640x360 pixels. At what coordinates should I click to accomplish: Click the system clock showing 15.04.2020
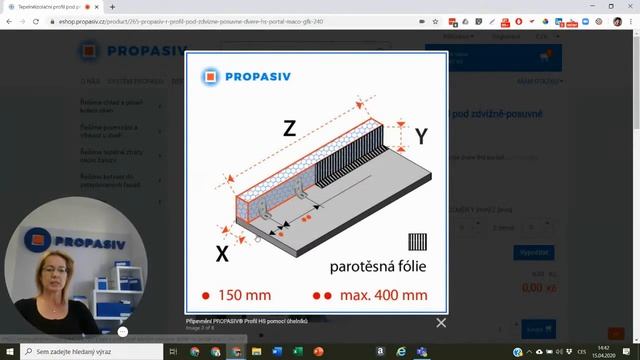tap(604, 351)
